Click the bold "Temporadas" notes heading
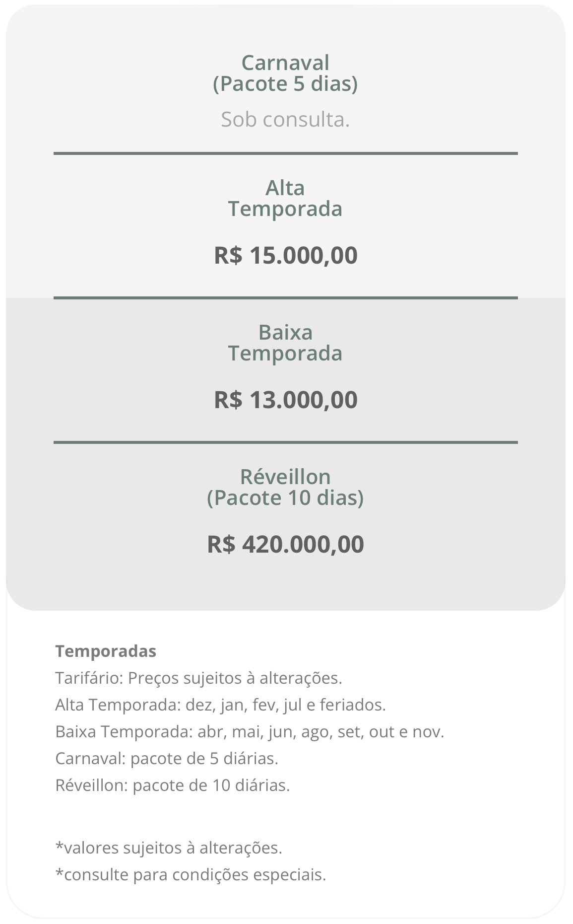573x924 pixels. pyautogui.click(x=106, y=651)
